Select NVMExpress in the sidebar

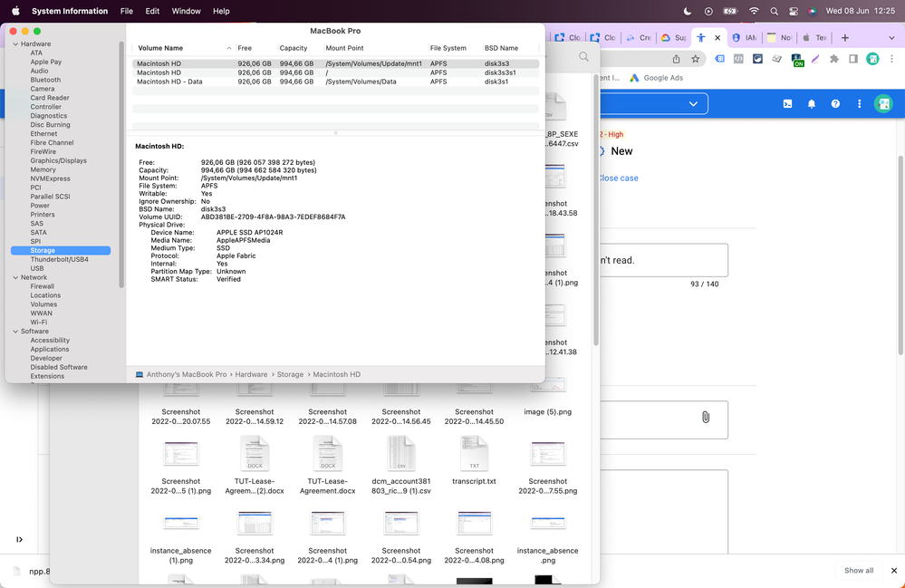click(50, 178)
